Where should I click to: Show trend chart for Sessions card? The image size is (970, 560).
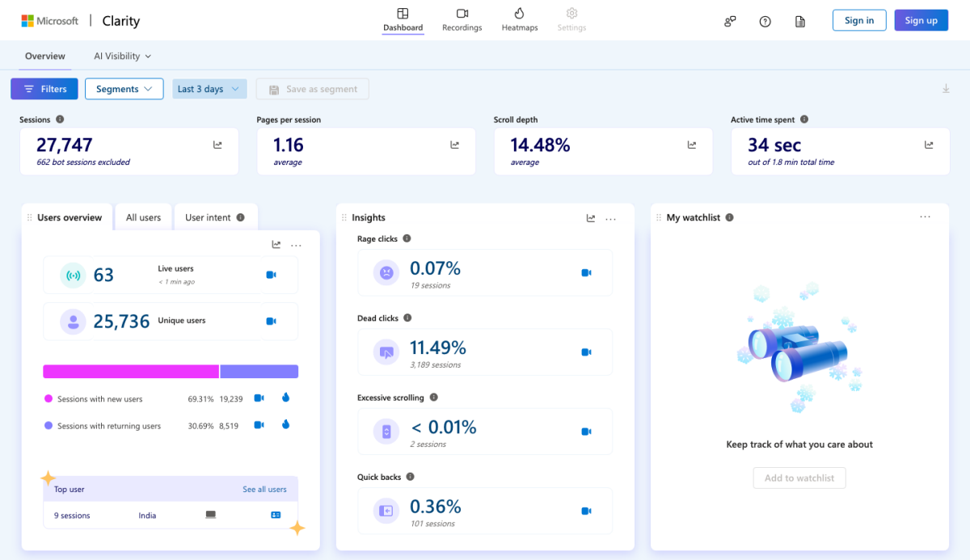(x=217, y=145)
